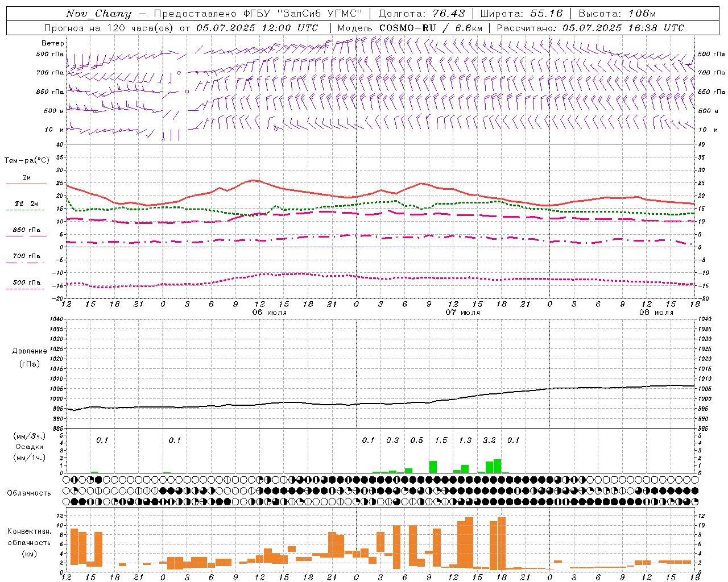Click the green dashed Td legend line sample
The image size is (728, 582).
(25, 210)
